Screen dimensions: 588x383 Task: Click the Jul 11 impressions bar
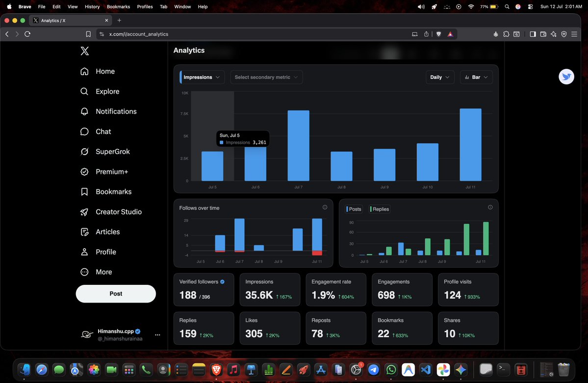click(x=471, y=145)
